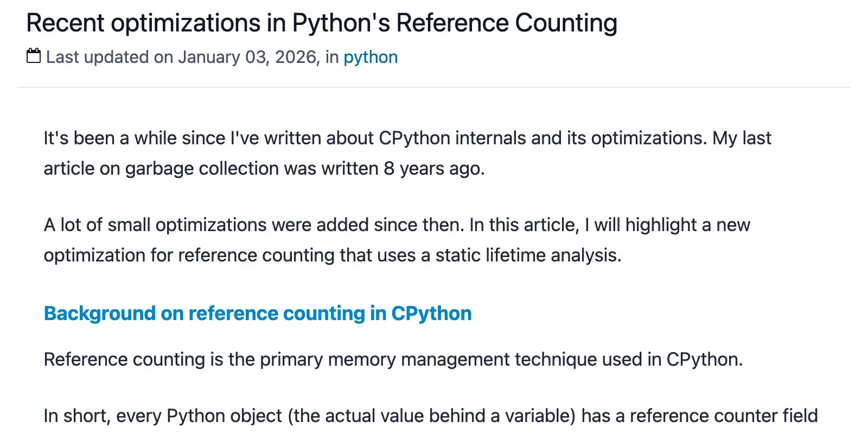
Task: Click the words Last updated on
Action: [110, 57]
